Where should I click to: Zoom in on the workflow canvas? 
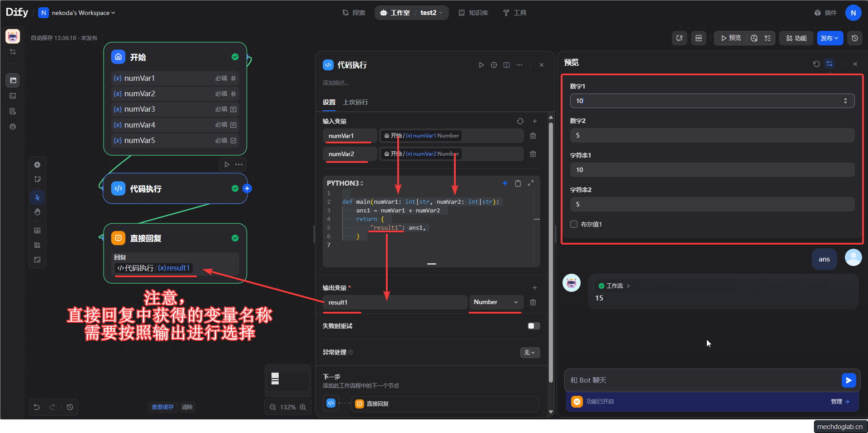303,407
